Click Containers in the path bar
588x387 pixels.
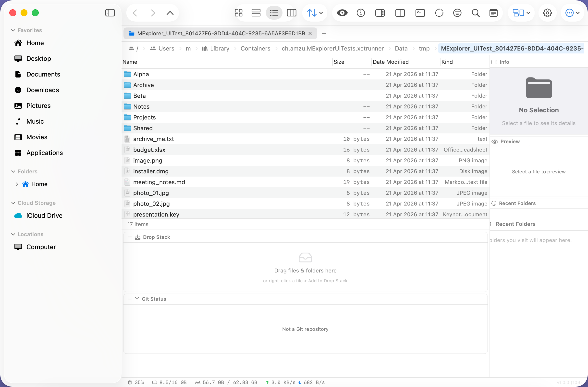coord(256,49)
